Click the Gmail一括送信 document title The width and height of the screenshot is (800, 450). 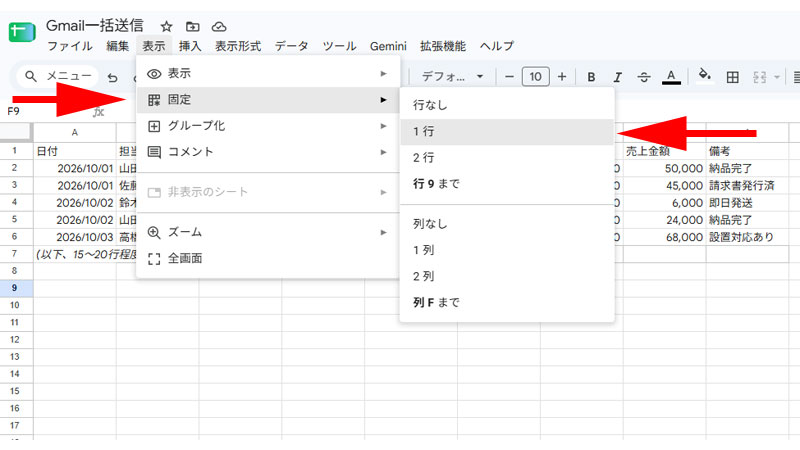(x=95, y=26)
